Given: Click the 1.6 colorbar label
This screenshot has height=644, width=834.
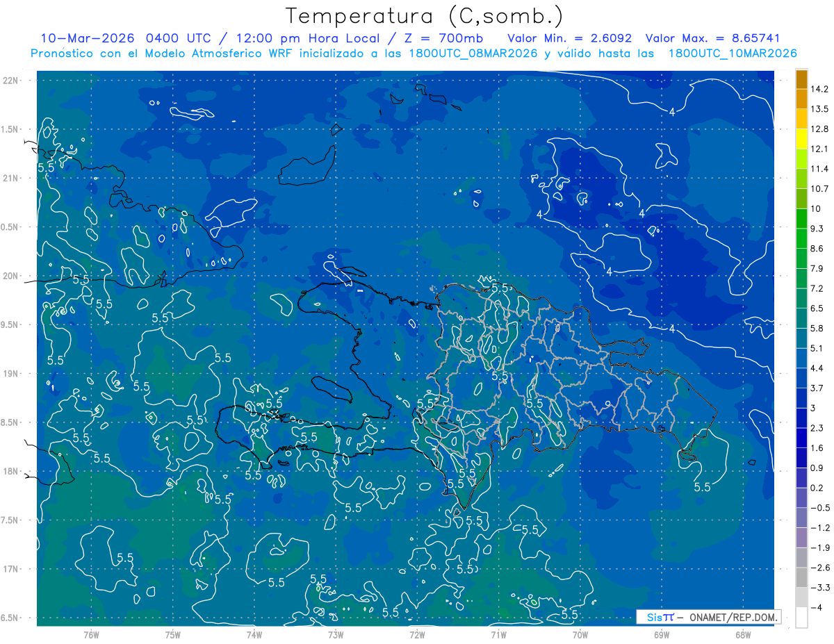Looking at the screenshot, I should pyautogui.click(x=817, y=448).
